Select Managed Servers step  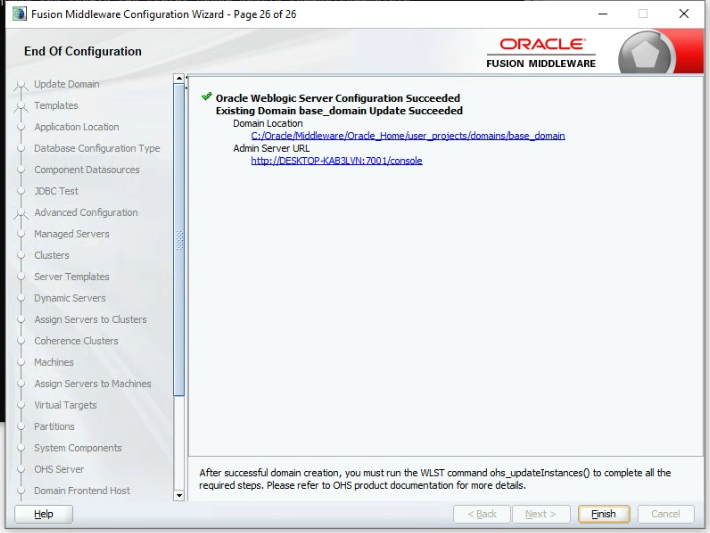pos(72,234)
